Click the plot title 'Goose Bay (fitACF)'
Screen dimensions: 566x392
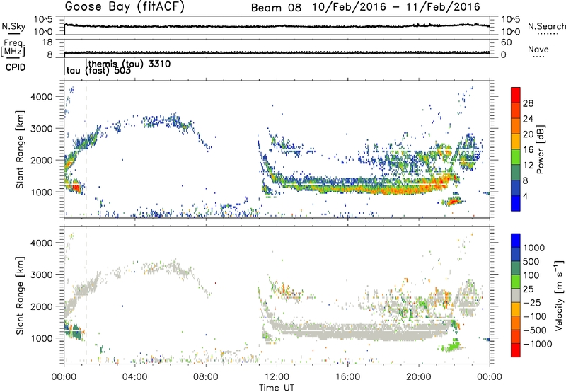click(125, 7)
